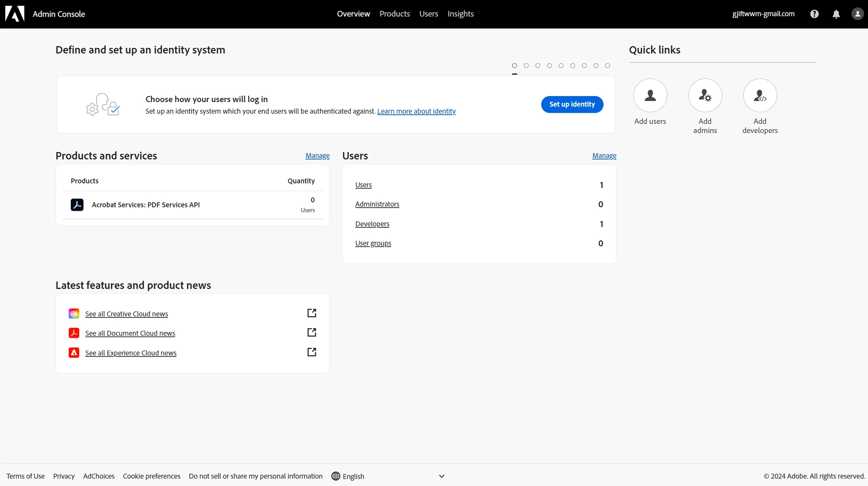868x486 pixels.
Task: Open Creative Cloud news external link icon
Action: pos(312,313)
